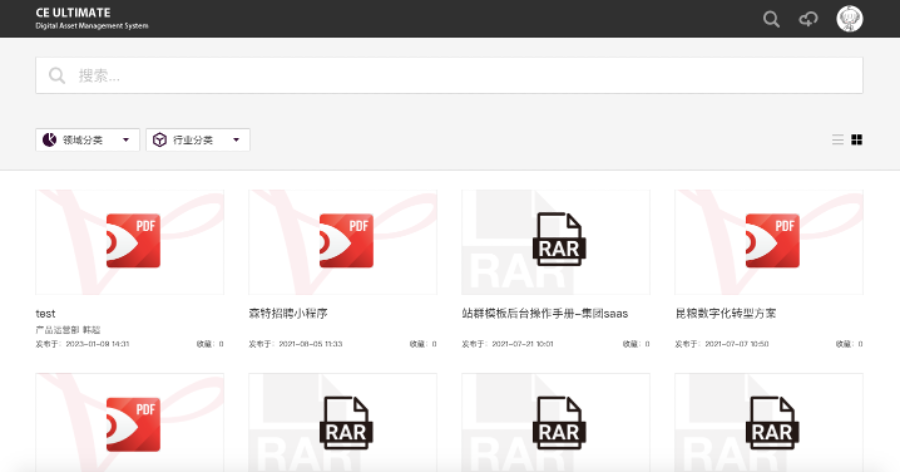Open the PDF thumbnail below the test card
This screenshot has width=902, height=472.
(x=130, y=423)
